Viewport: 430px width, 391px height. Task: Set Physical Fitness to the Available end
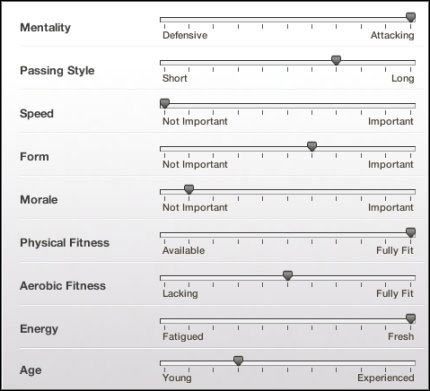pos(164,235)
